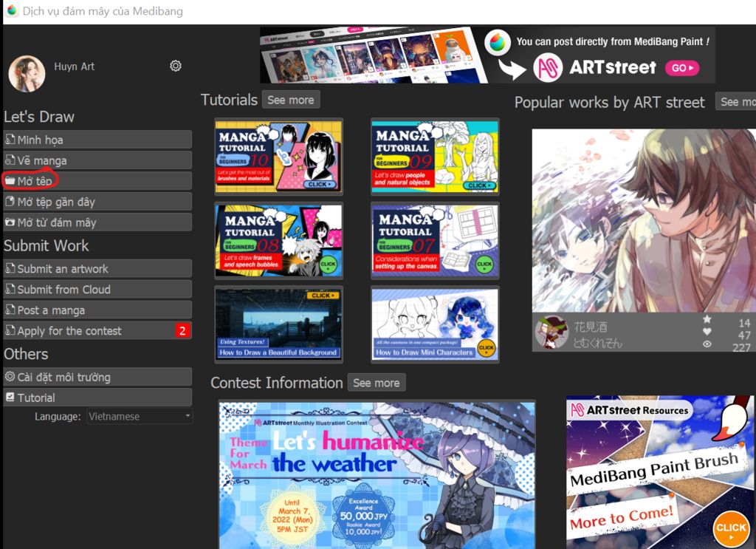Click the artist avatar of 花見酒
The image size is (756, 549).
552,332
